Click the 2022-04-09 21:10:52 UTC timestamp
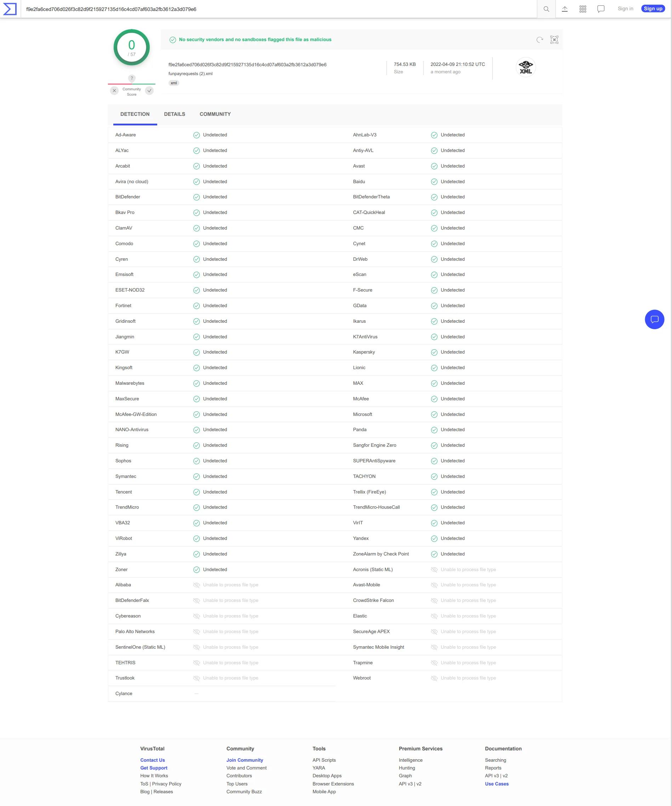Screen dimensions: 672x806 click(x=457, y=64)
